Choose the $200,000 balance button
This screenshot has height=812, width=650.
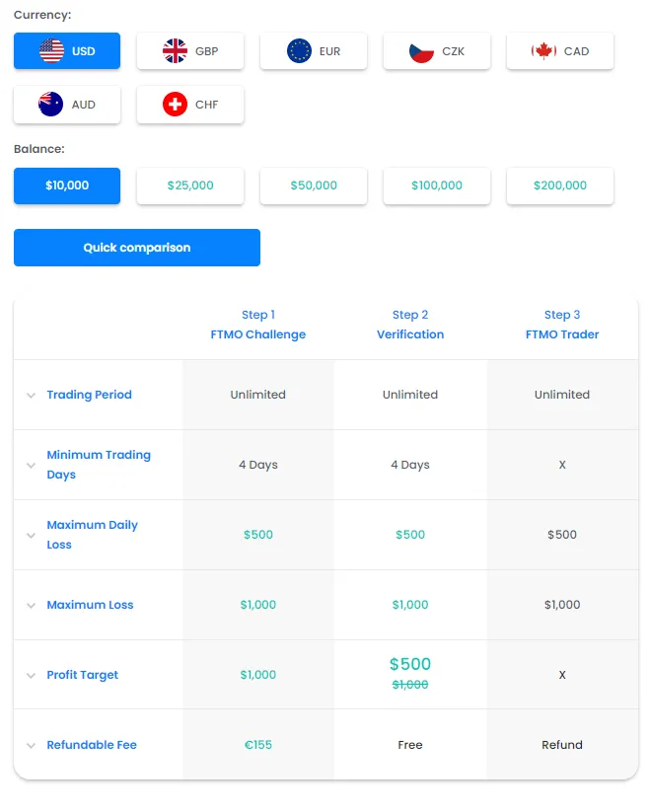560,185
